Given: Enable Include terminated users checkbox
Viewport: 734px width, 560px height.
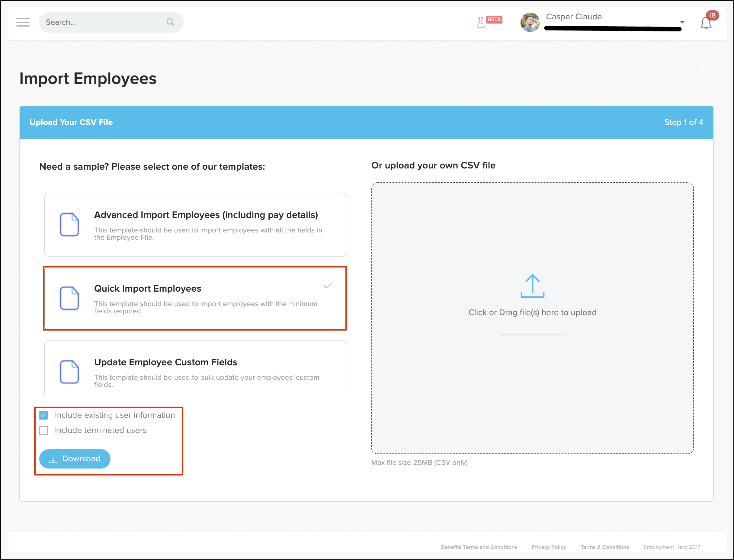Looking at the screenshot, I should click(x=44, y=430).
